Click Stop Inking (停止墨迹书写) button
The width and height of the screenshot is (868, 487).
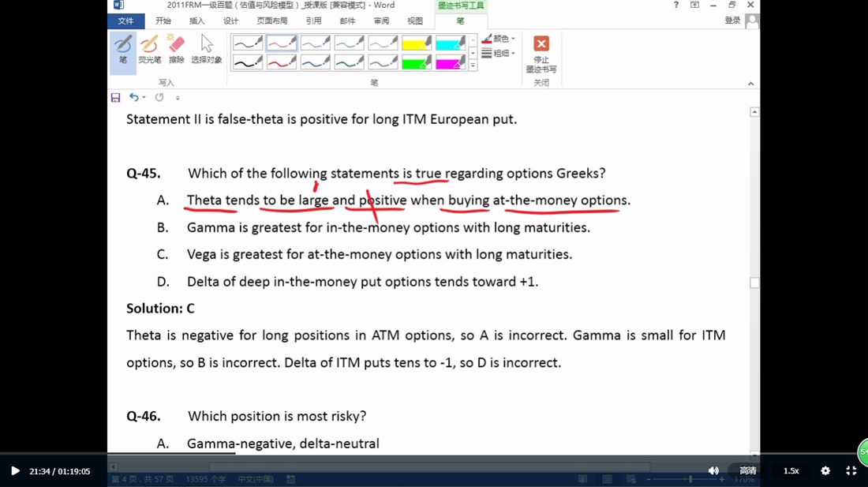click(x=541, y=54)
